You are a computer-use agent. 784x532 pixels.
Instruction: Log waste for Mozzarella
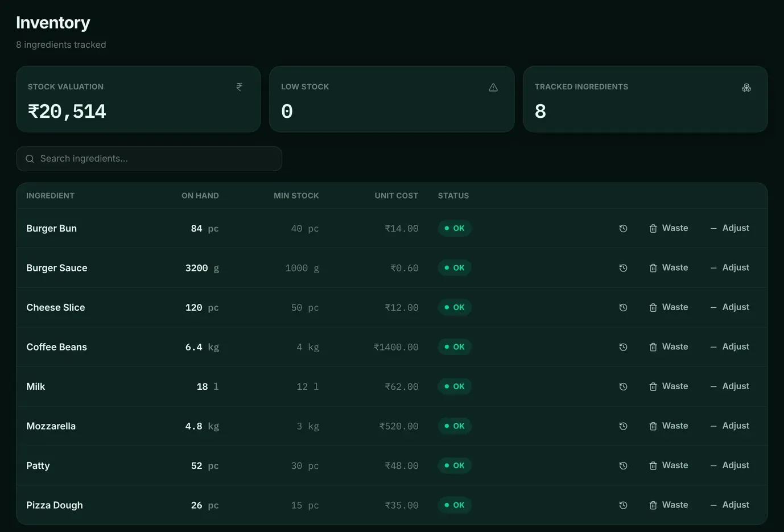(x=669, y=426)
